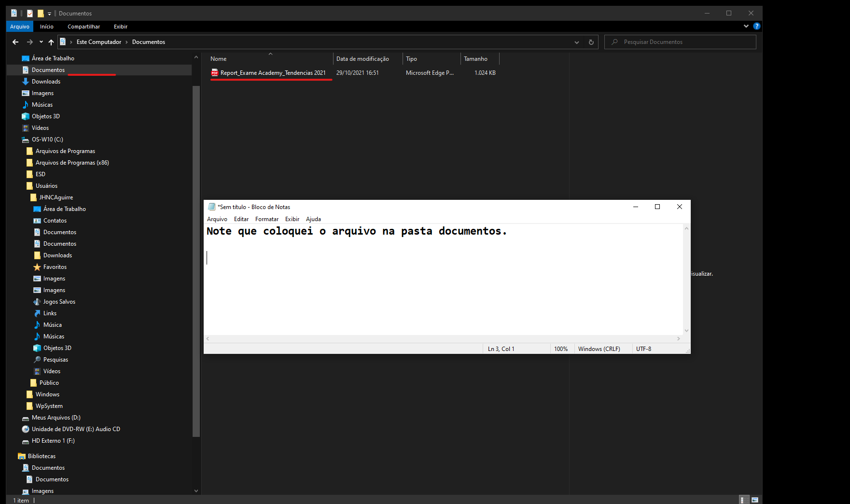This screenshot has width=850, height=504.
Task: Sort files by Nome column
Action: (x=270, y=59)
